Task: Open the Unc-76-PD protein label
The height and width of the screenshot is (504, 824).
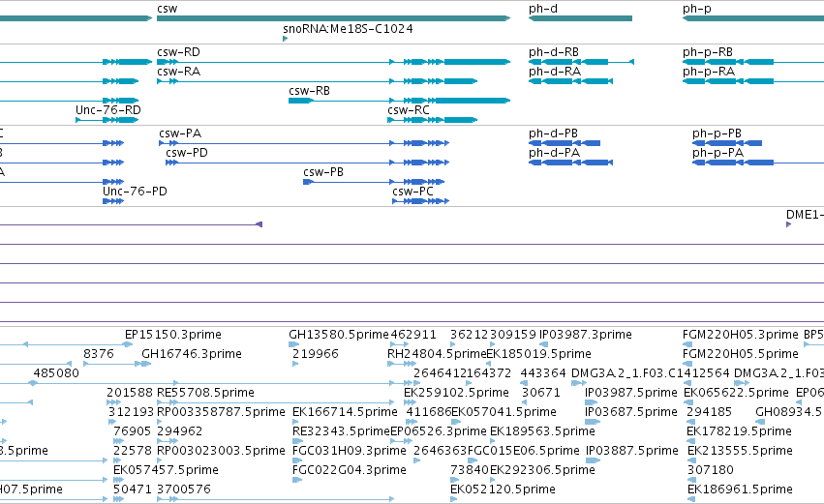Action: tap(135, 192)
